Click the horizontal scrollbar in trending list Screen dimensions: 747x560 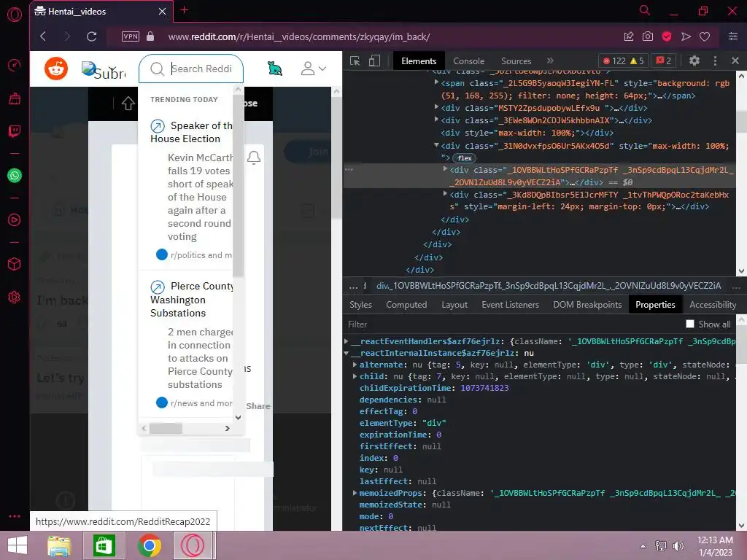(166, 428)
